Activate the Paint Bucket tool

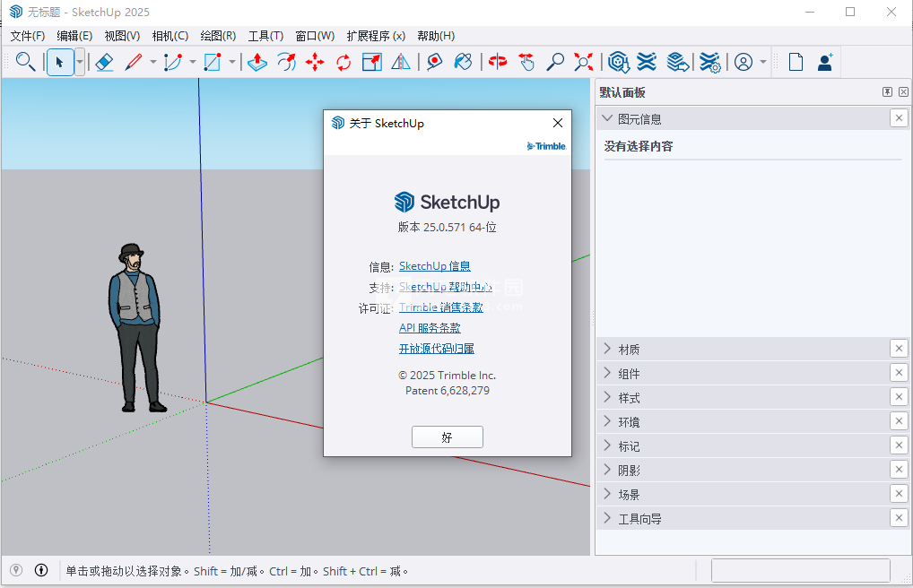coord(463,62)
